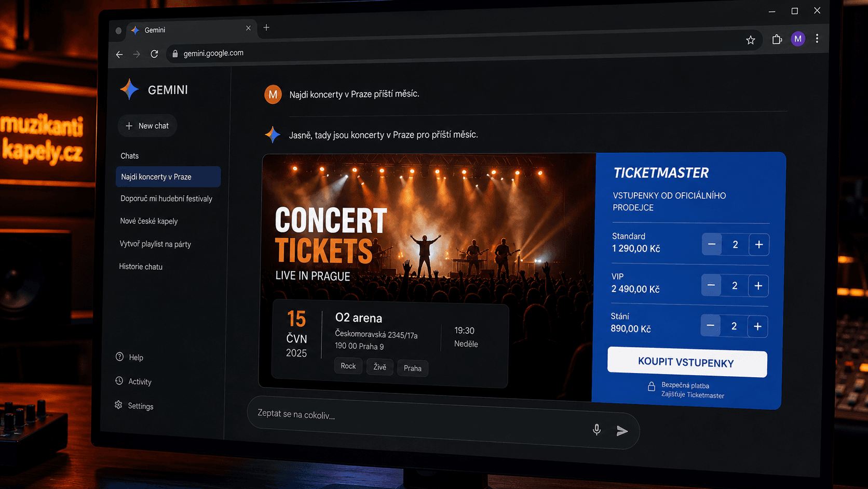Click the KOUPIT VSTUPENKY button
The image size is (868, 489).
[x=687, y=362]
